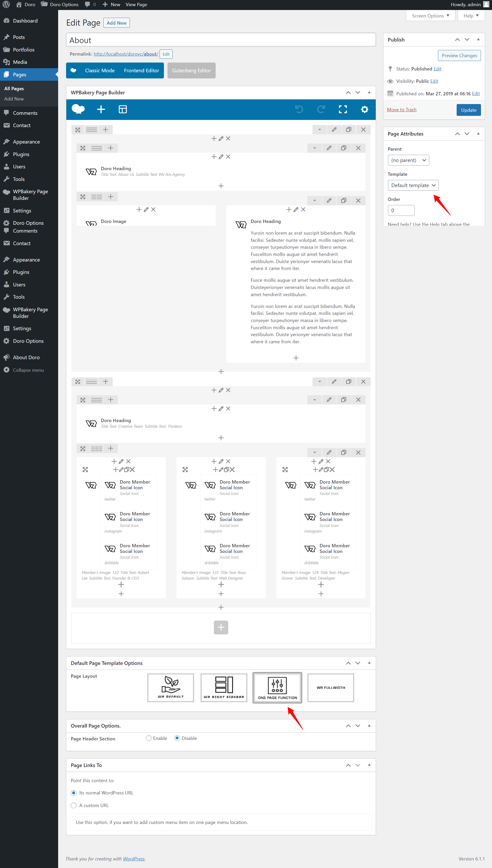Change the first row's column layout

(91, 130)
